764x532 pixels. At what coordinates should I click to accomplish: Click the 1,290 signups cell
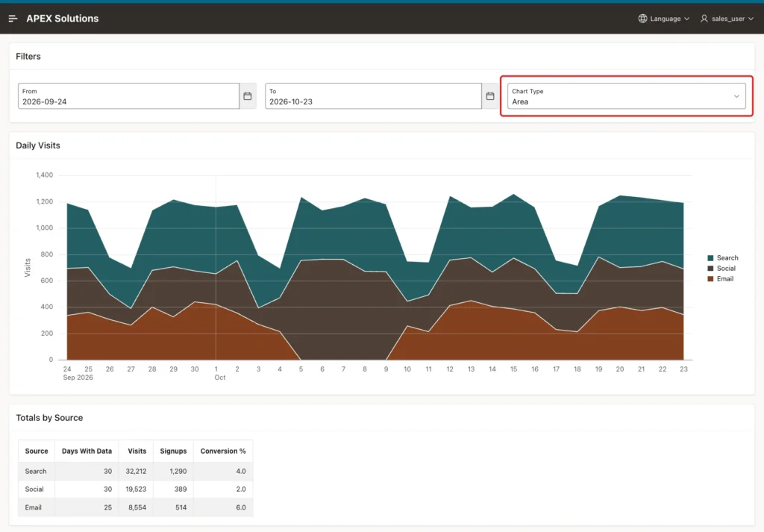(x=173, y=471)
